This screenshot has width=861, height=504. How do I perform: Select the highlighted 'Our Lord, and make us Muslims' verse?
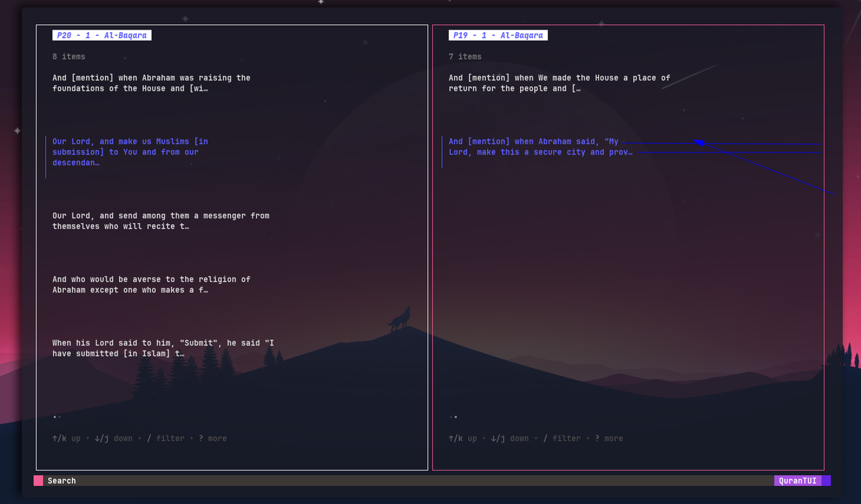coord(130,152)
